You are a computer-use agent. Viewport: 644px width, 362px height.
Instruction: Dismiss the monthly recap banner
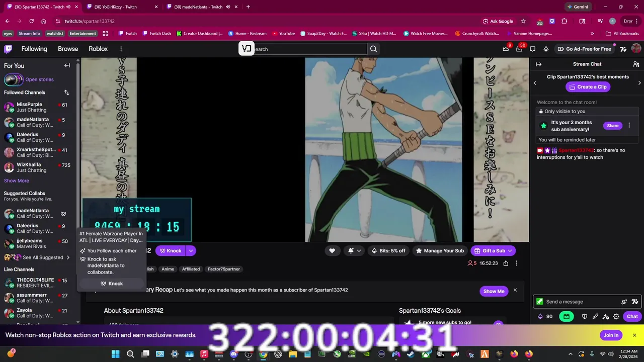(515, 290)
